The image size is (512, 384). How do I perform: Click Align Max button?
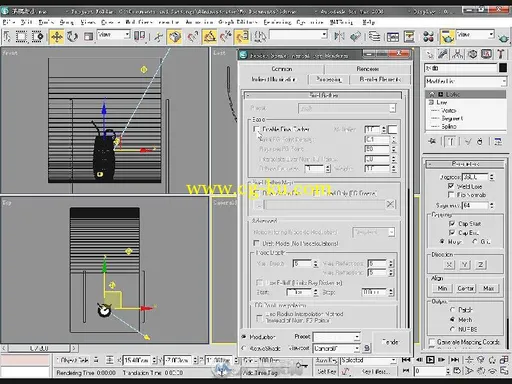tap(489, 288)
